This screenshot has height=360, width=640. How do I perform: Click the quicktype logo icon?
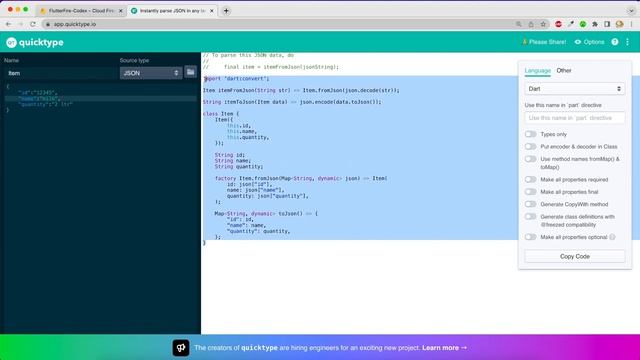click(x=11, y=42)
